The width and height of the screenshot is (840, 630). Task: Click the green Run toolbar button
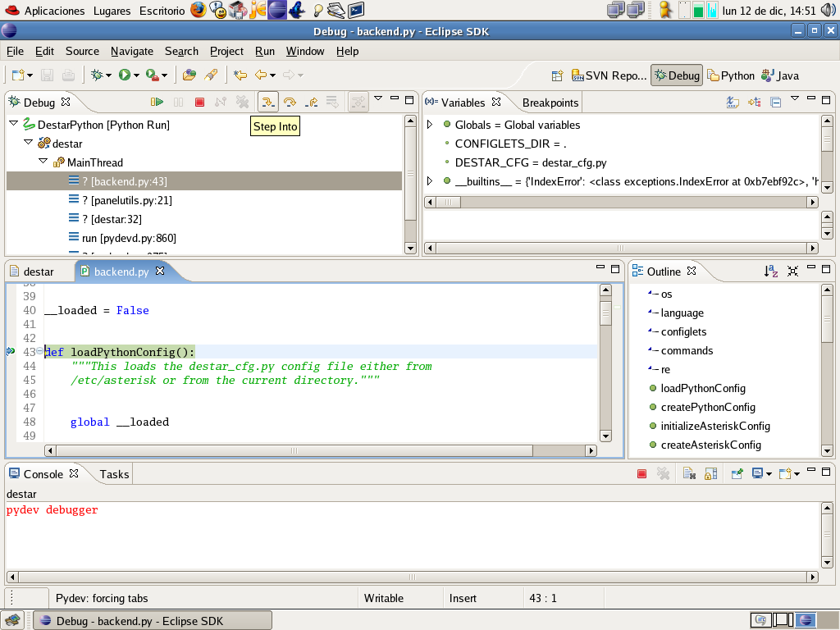[x=125, y=75]
